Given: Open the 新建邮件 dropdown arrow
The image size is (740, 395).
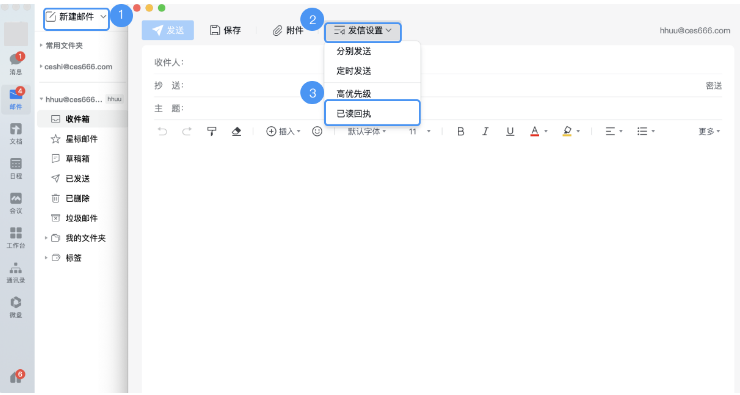Looking at the screenshot, I should pos(103,17).
